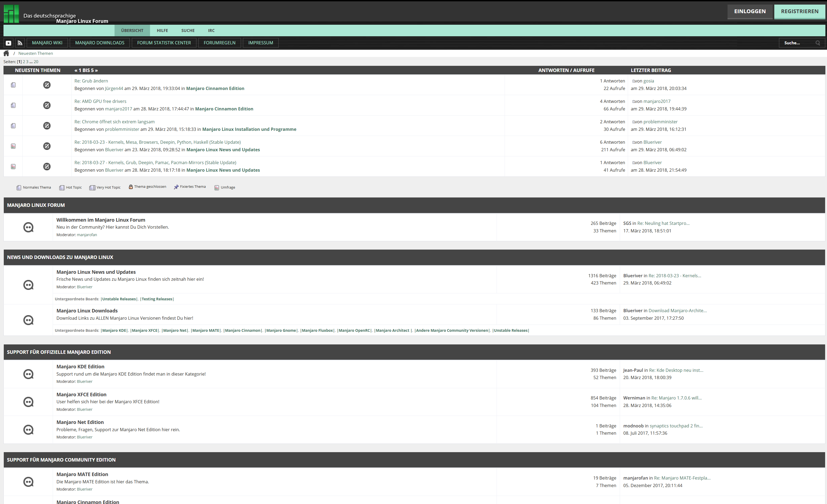Image resolution: width=827 pixels, height=504 pixels.
Task: Click last-post icon before 'von gosia'
Action: point(633,81)
